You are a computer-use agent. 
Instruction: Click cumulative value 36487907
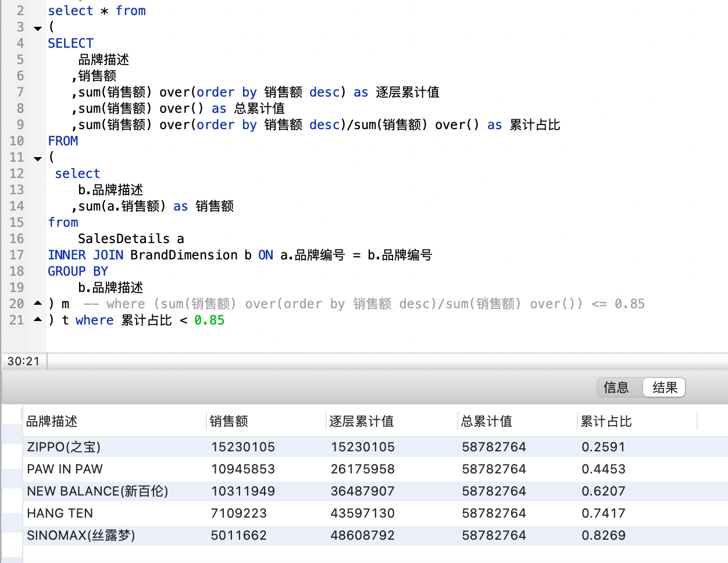[x=363, y=491]
